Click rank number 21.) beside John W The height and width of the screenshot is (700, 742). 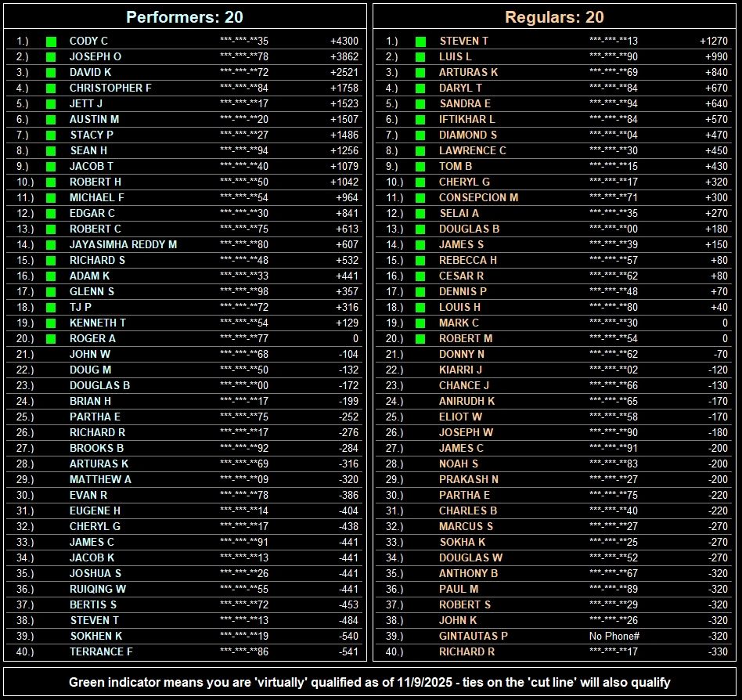pos(25,354)
